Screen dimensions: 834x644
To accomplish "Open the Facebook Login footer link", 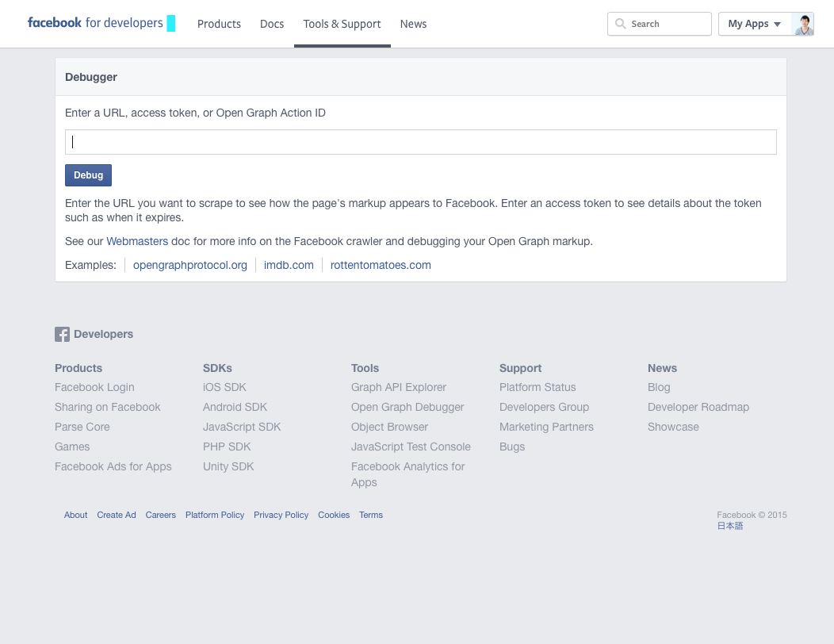I will 94,388.
